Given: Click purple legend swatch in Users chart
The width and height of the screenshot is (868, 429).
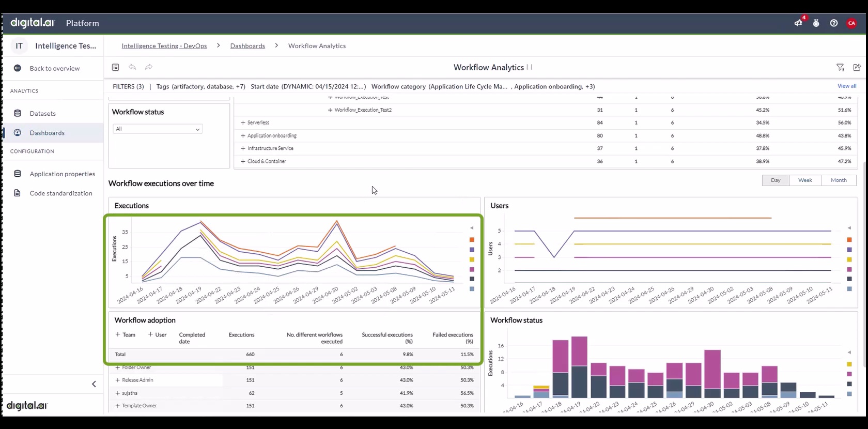Looking at the screenshot, I should (x=849, y=250).
